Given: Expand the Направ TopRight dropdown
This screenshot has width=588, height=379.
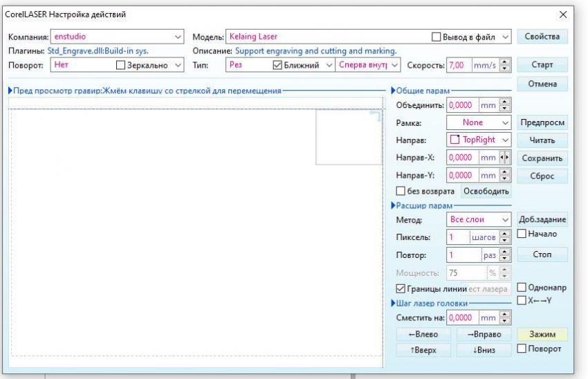Looking at the screenshot, I should click(x=479, y=140).
